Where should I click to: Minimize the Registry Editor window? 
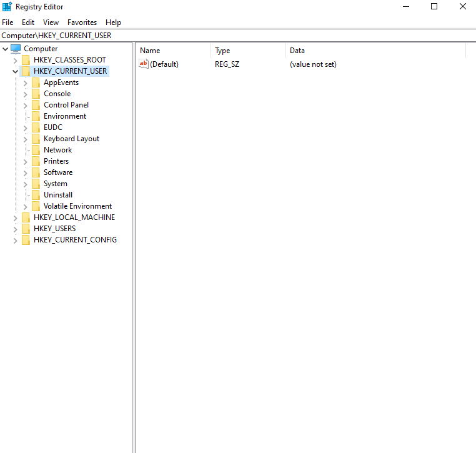tap(406, 6)
